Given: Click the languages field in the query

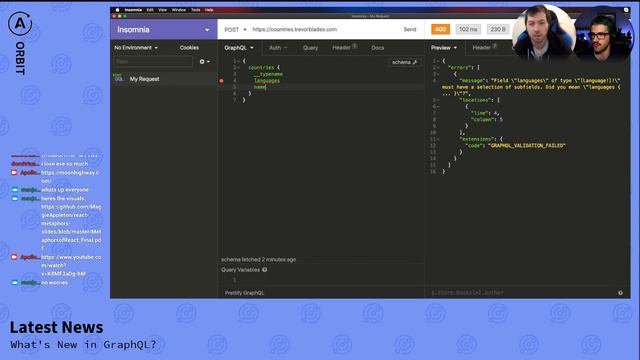Looking at the screenshot, I should click(267, 81).
